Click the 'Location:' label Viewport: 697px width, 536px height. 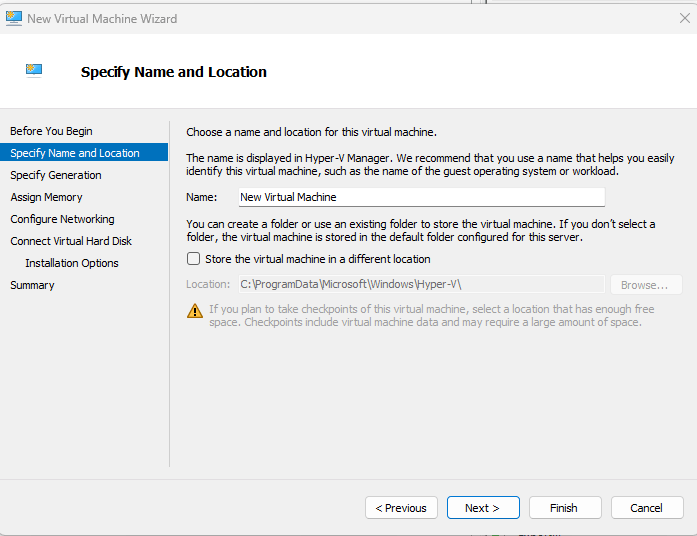point(208,284)
